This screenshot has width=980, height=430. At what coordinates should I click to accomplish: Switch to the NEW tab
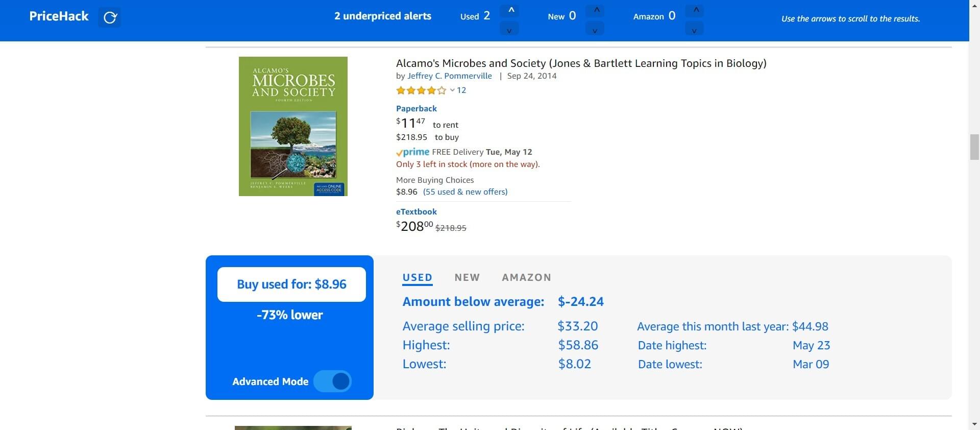(x=467, y=277)
